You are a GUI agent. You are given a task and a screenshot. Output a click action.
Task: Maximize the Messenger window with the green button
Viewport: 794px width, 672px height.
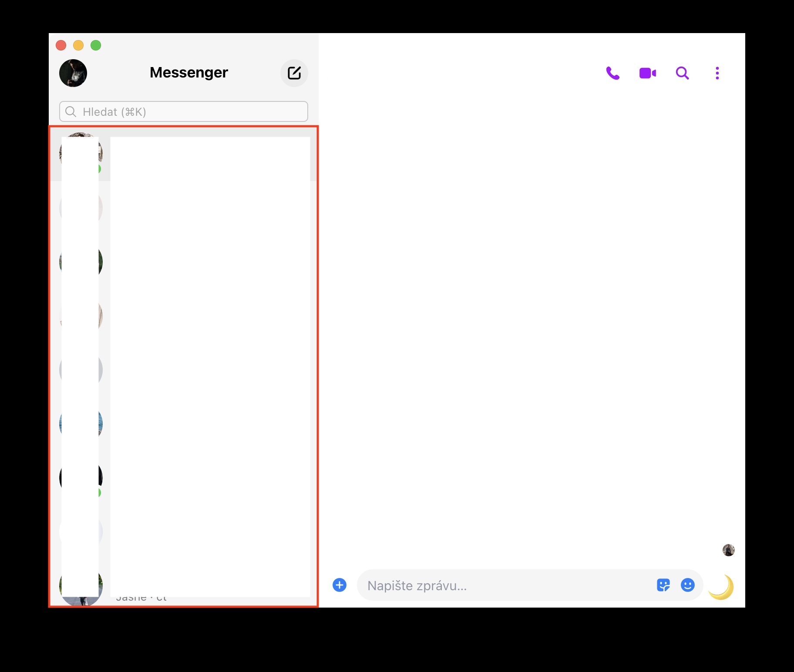point(96,45)
